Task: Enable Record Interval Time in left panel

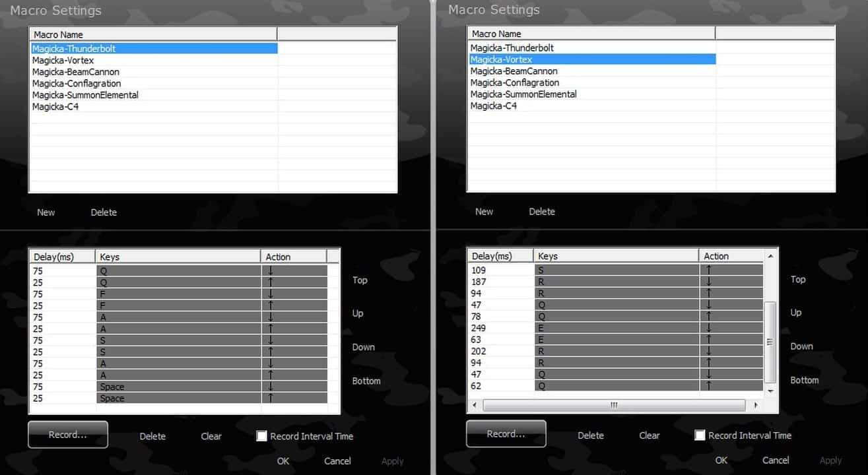Action: click(x=262, y=436)
